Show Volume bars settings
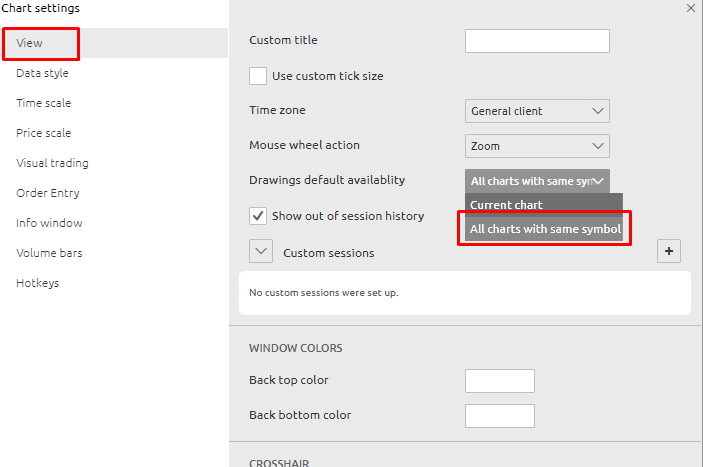This screenshot has width=703, height=467. coord(49,253)
